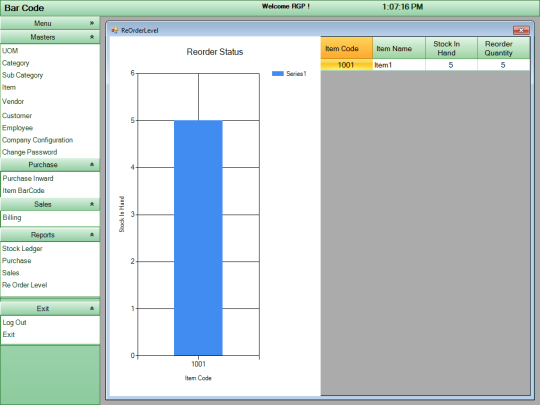The height and width of the screenshot is (405, 540).
Task: Click the Series1 legend color swatch
Action: 278,73
